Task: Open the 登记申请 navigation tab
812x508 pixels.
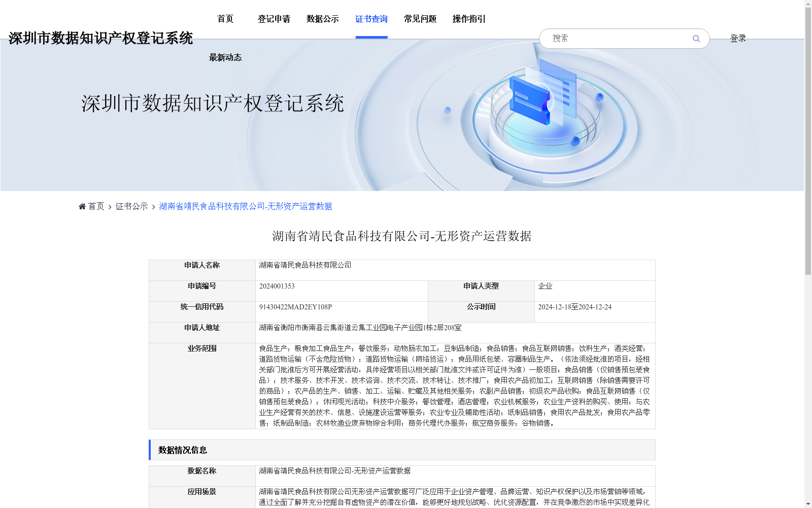Action: point(274,19)
